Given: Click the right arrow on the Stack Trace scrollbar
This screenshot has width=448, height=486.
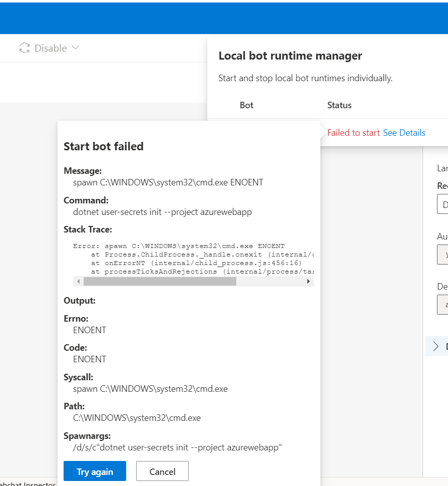Looking at the screenshot, I should click(x=309, y=281).
